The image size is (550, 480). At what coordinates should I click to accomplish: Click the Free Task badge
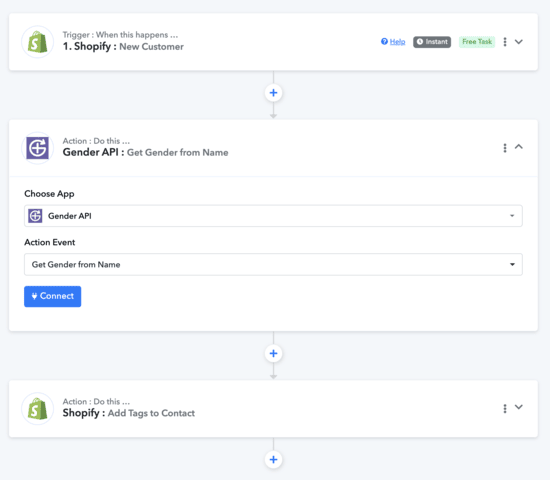[x=477, y=42]
